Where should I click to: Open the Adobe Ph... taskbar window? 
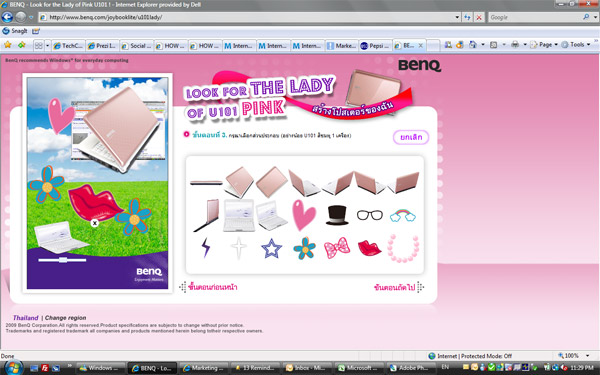[x=411, y=368]
